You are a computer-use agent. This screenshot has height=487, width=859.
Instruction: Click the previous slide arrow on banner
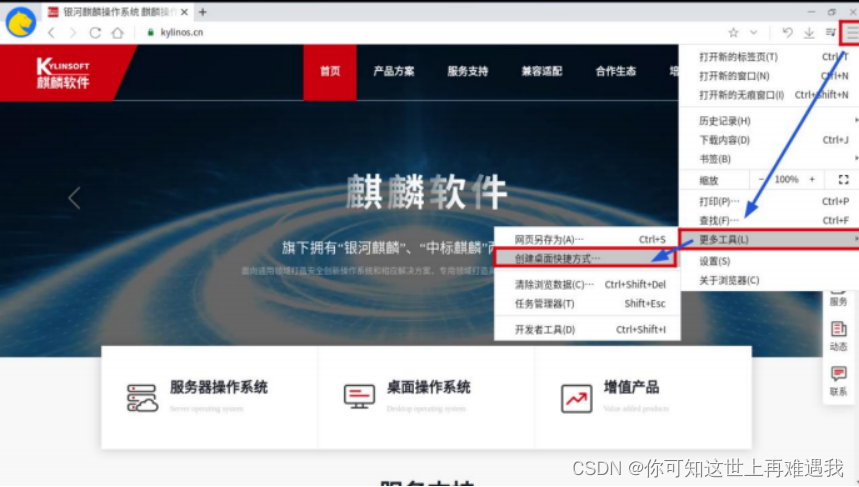(75, 198)
